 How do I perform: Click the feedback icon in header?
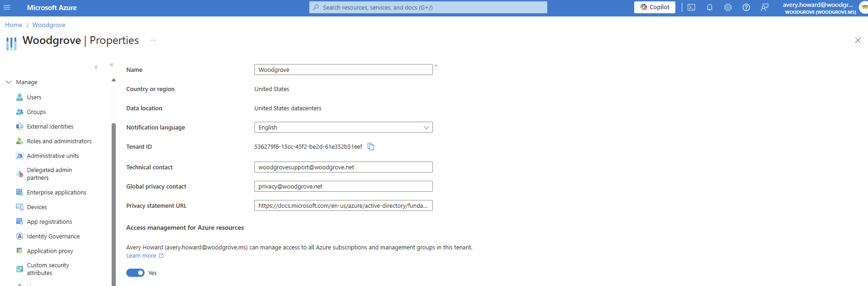765,7
